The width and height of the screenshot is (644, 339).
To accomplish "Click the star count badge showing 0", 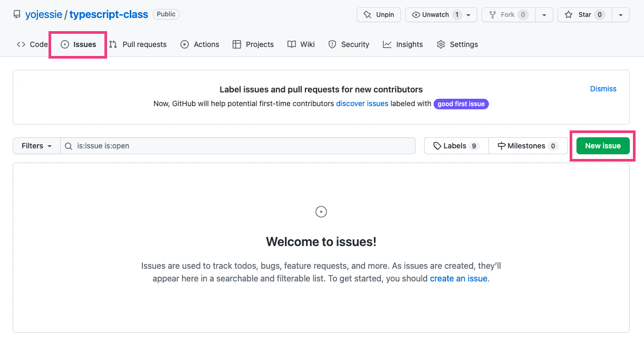I will [x=600, y=15].
